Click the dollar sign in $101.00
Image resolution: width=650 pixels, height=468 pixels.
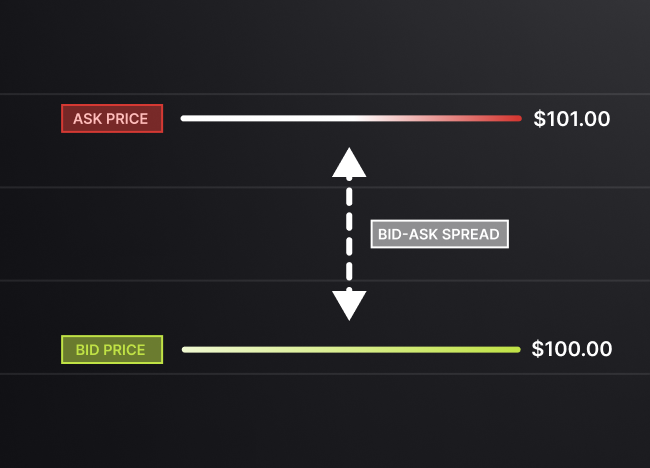coord(539,119)
